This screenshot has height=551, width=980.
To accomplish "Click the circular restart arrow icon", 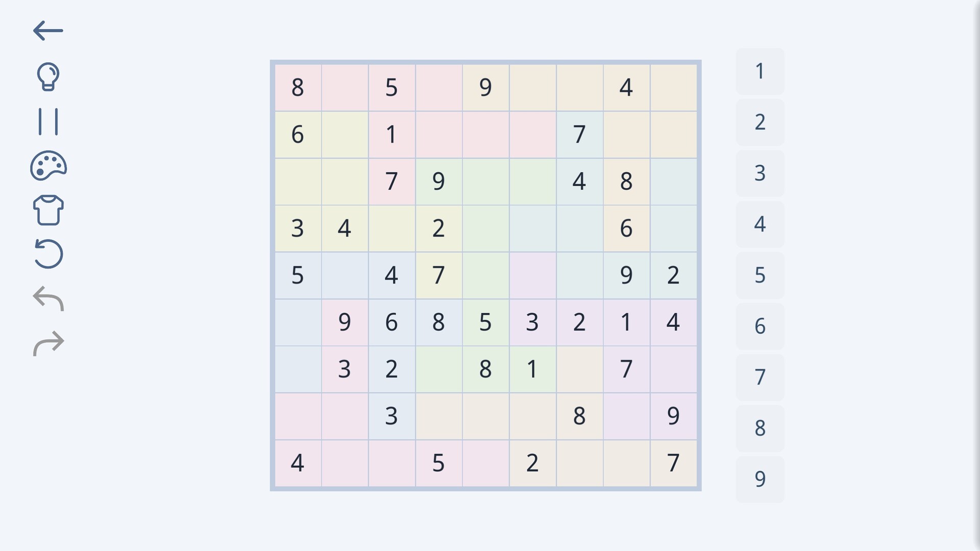I will point(48,254).
